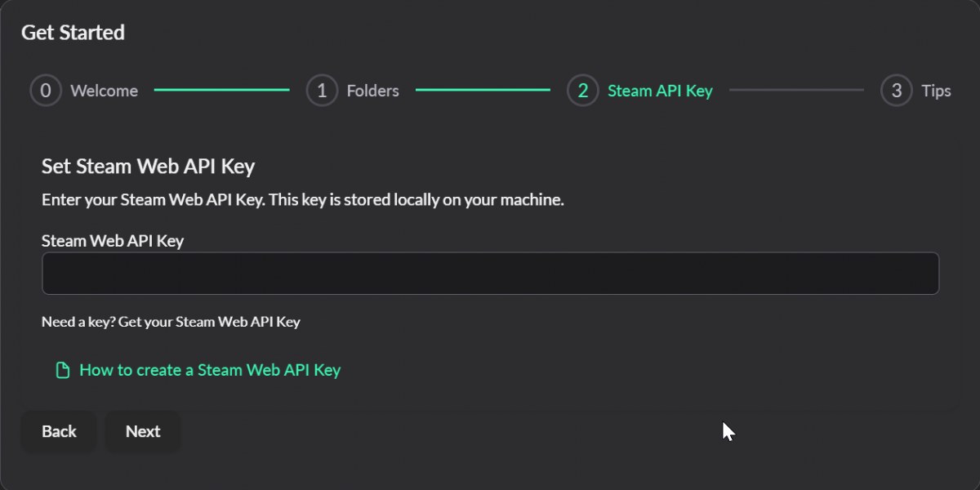The width and height of the screenshot is (980, 490).
Task: Click the gray progress line before Tips
Action: point(796,90)
